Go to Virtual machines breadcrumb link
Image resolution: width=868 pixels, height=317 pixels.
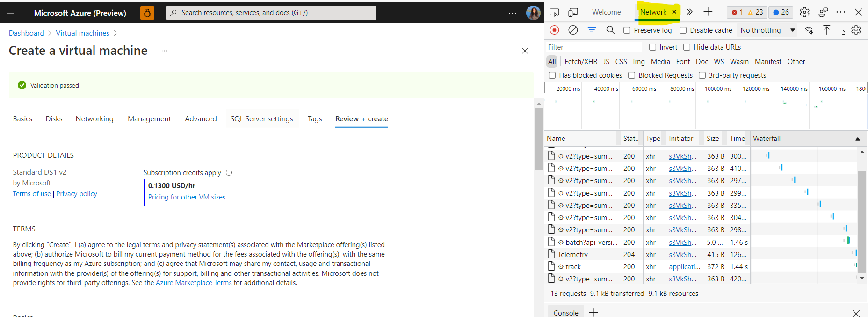[83, 33]
